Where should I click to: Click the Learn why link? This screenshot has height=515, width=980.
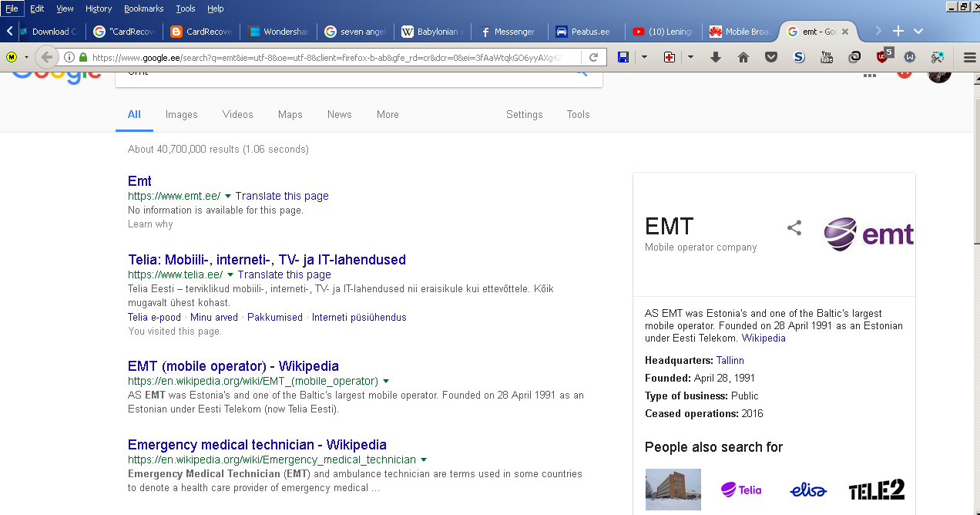[150, 224]
